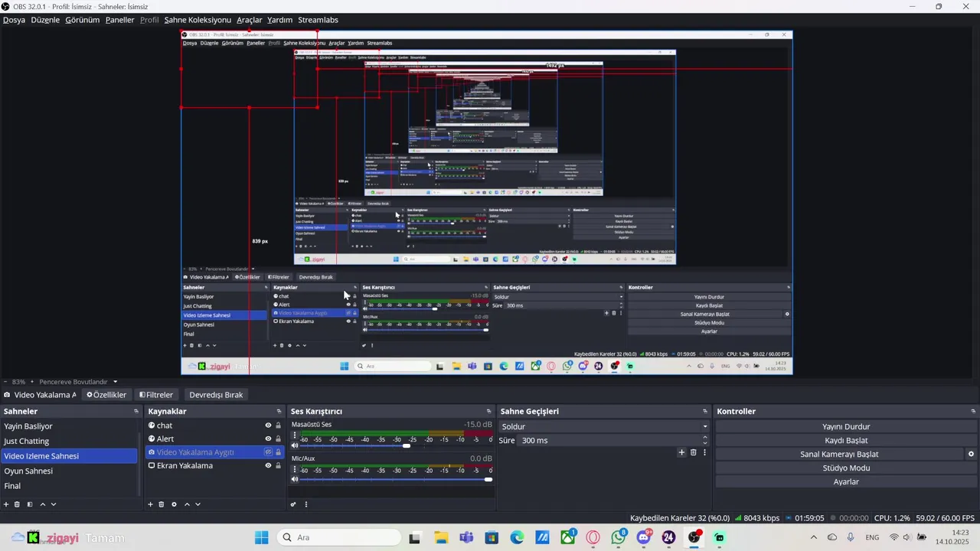Viewport: 980px width, 551px height.
Task: Mute Mic/Aux speaker icon
Action: click(x=295, y=479)
